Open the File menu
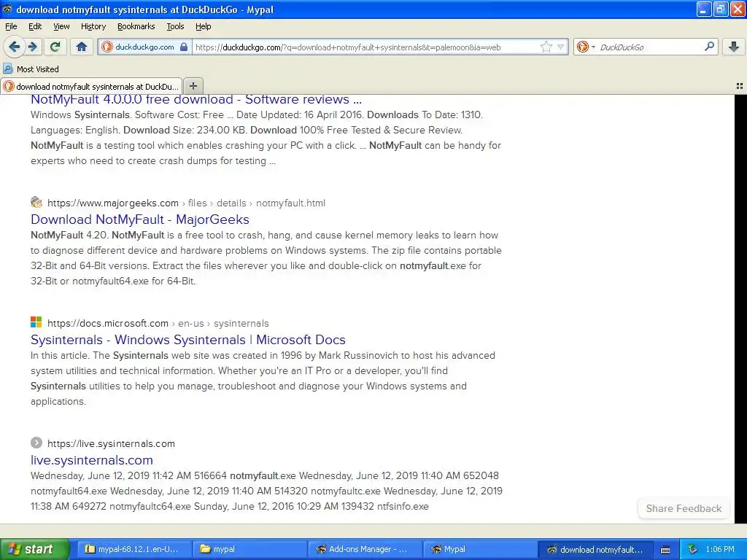This screenshot has height=560, width=747. (x=11, y=26)
